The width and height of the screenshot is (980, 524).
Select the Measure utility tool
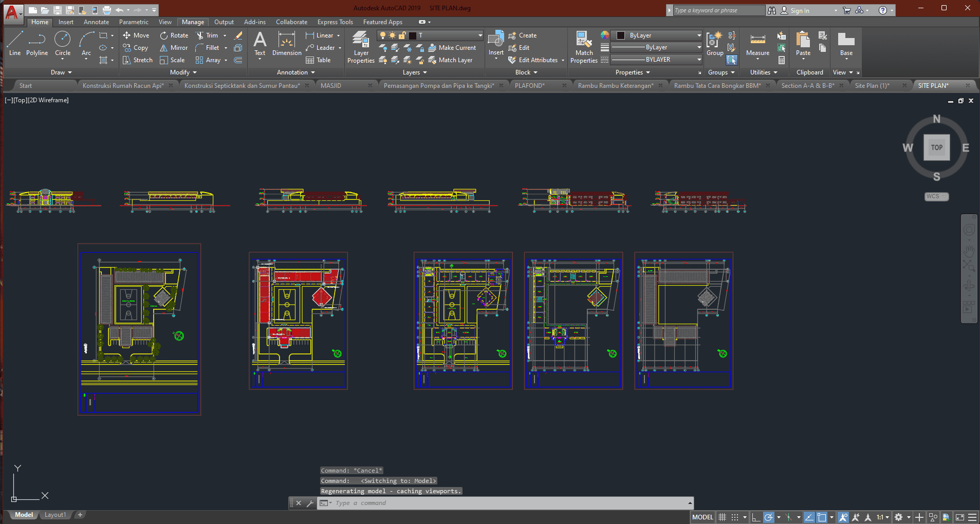(x=757, y=44)
